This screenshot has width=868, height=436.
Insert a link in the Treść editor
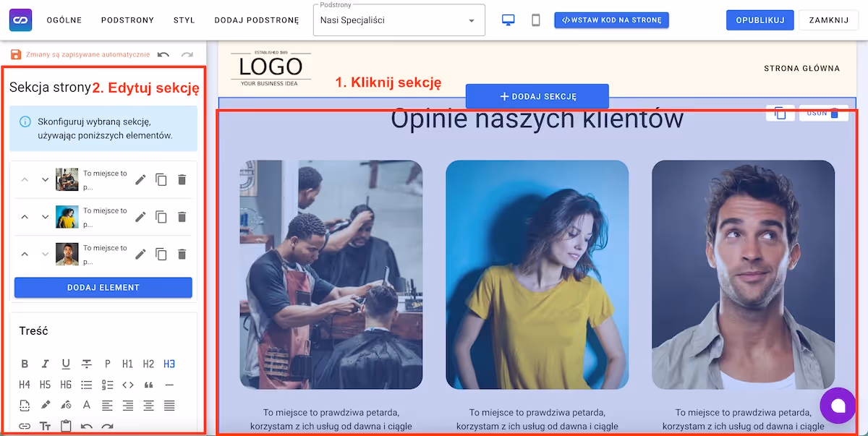[25, 426]
